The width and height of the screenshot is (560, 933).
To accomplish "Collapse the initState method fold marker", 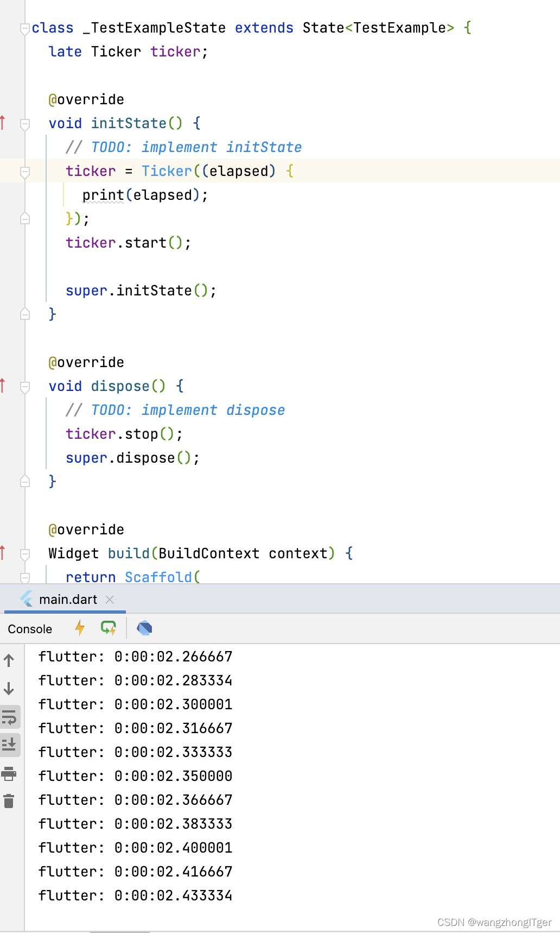I will click(x=24, y=124).
